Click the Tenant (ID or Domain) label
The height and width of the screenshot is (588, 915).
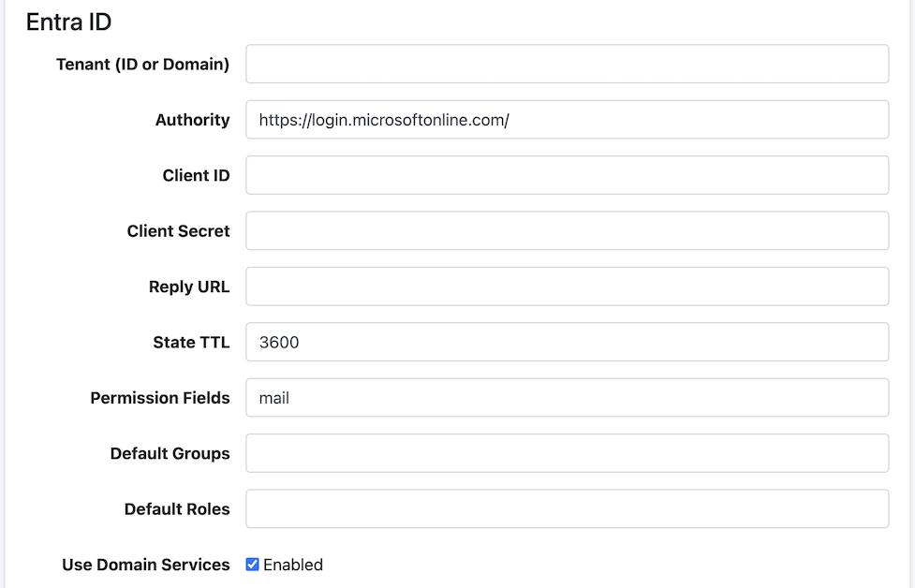(x=143, y=65)
